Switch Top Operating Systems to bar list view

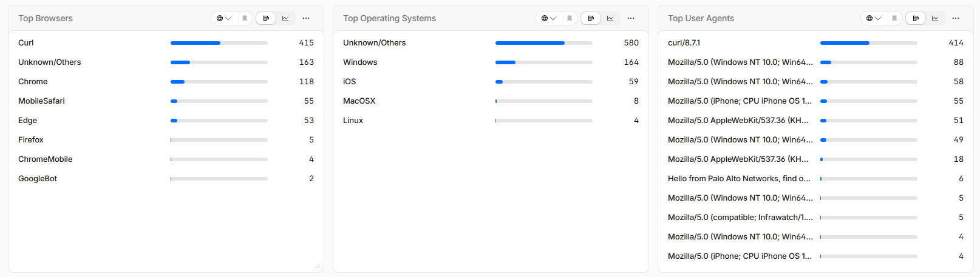591,18
